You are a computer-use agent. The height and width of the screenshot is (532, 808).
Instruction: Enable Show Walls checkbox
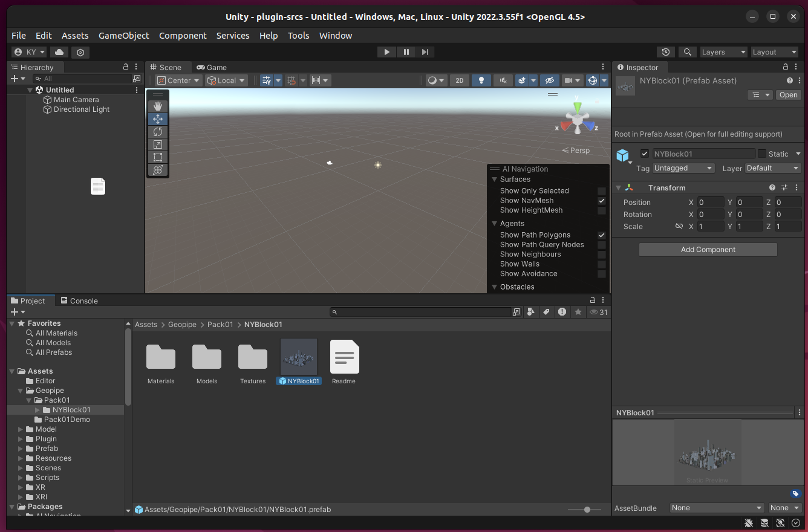click(602, 264)
